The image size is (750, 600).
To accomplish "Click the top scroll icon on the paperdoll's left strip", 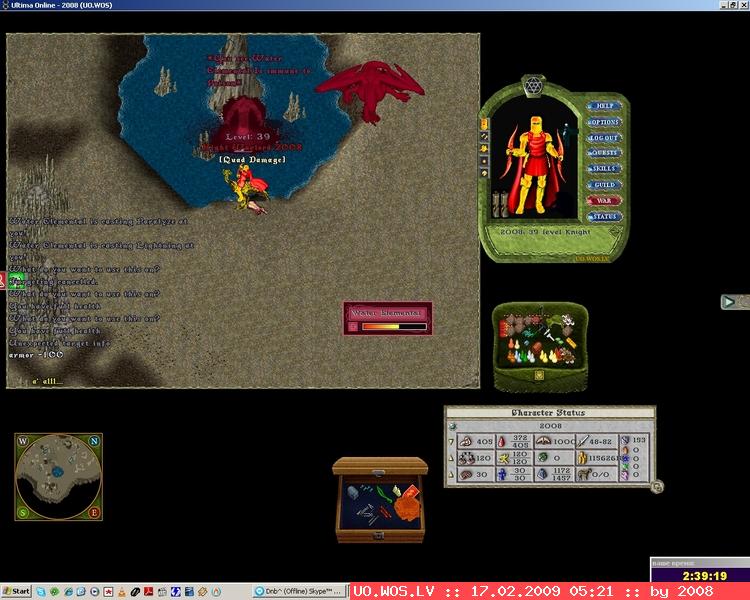I will (x=484, y=124).
